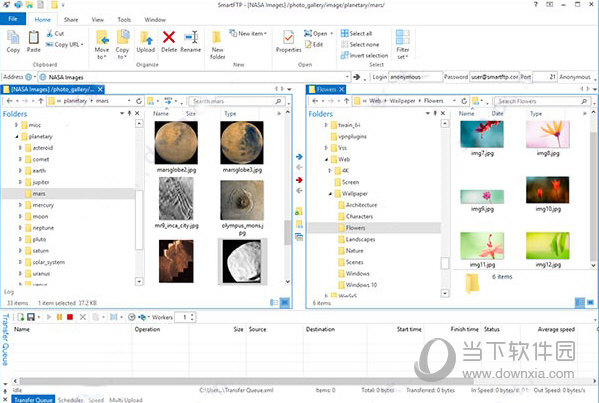Viewport: 599px width, 403px height.
Task: Pause the transfer queue
Action: [x=59, y=317]
